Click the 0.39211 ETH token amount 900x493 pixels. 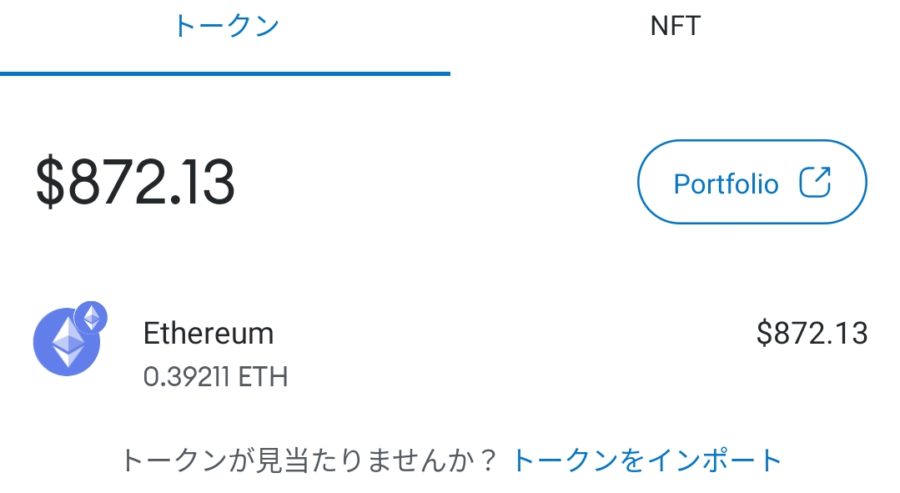pos(215,377)
